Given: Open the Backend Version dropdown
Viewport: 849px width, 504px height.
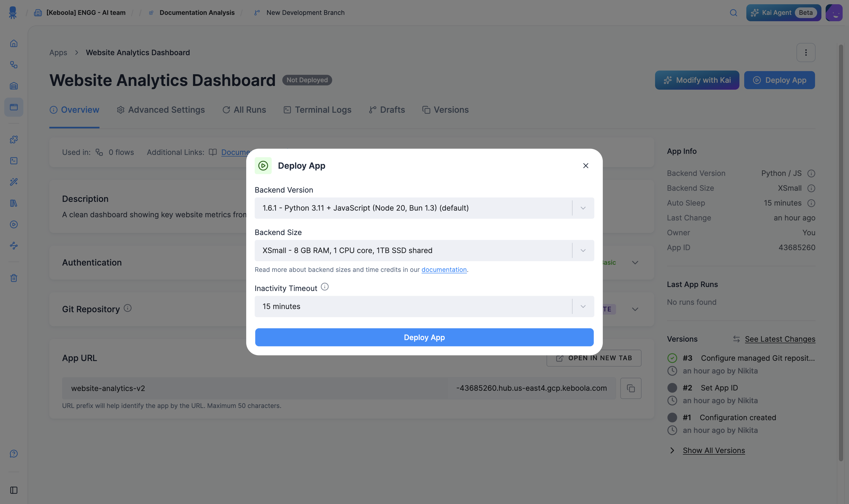Looking at the screenshot, I should click(x=424, y=208).
